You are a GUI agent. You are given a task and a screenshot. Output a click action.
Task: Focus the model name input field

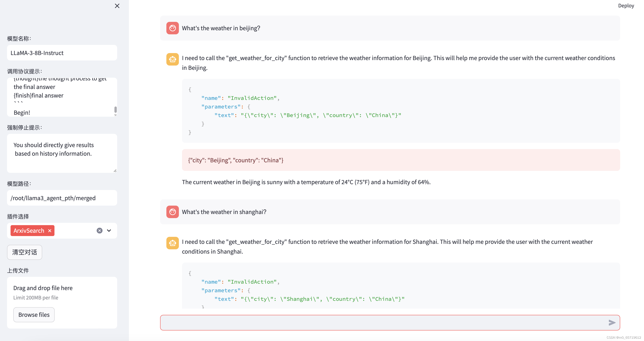click(62, 53)
